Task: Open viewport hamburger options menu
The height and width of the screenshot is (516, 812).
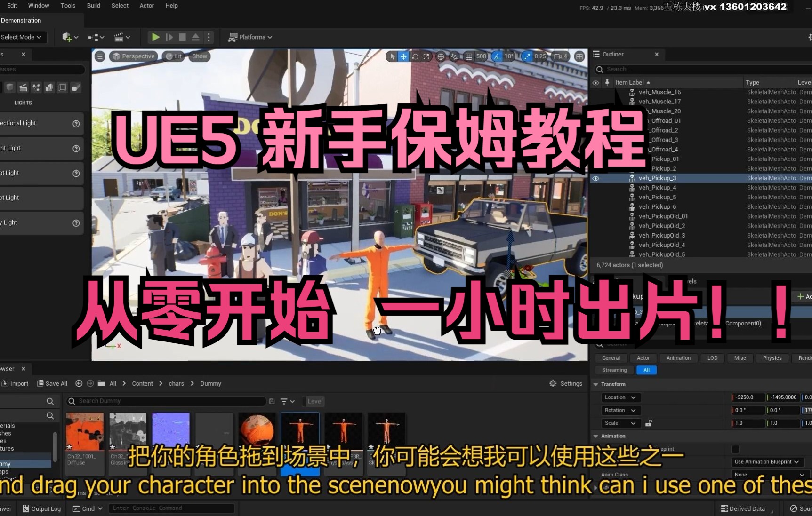Action: tap(100, 56)
